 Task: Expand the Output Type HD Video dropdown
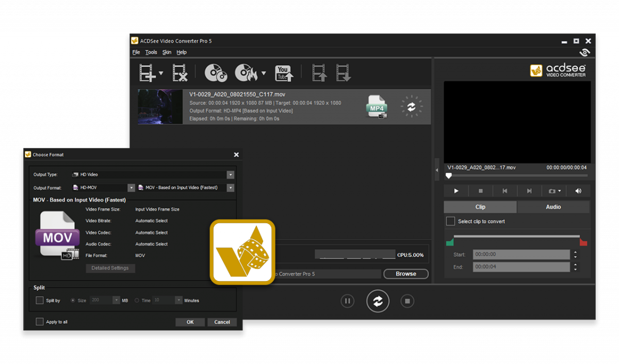pyautogui.click(x=231, y=175)
